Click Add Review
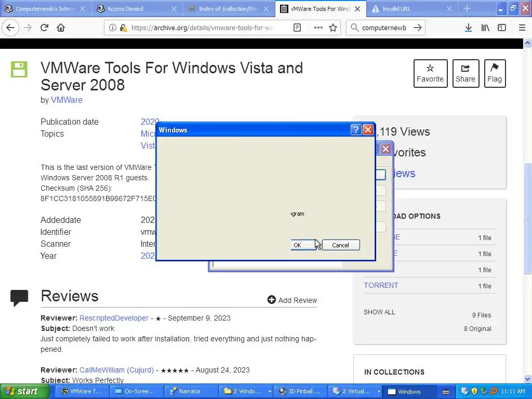532x399 pixels. (292, 300)
